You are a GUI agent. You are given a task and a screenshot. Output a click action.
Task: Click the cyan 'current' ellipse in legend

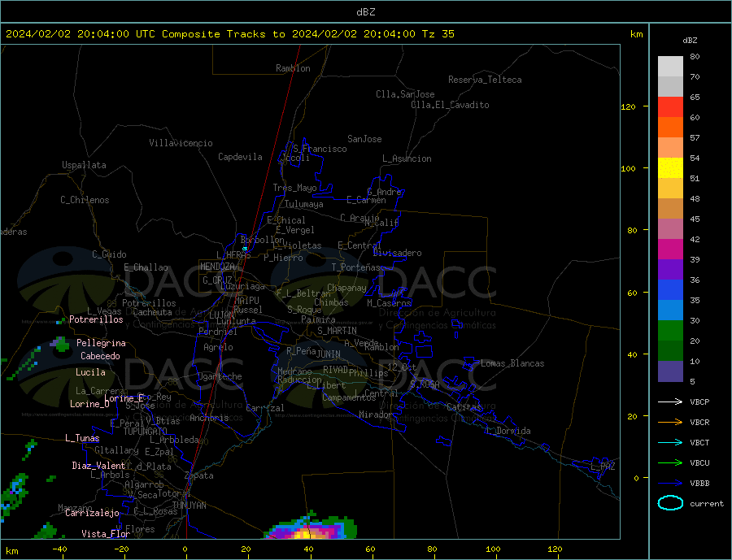pyautogui.click(x=670, y=502)
